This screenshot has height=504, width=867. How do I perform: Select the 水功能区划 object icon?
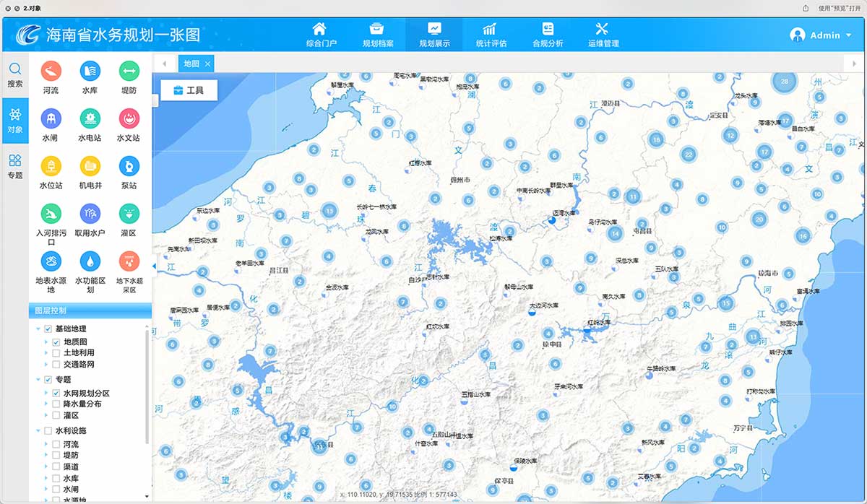click(x=90, y=261)
